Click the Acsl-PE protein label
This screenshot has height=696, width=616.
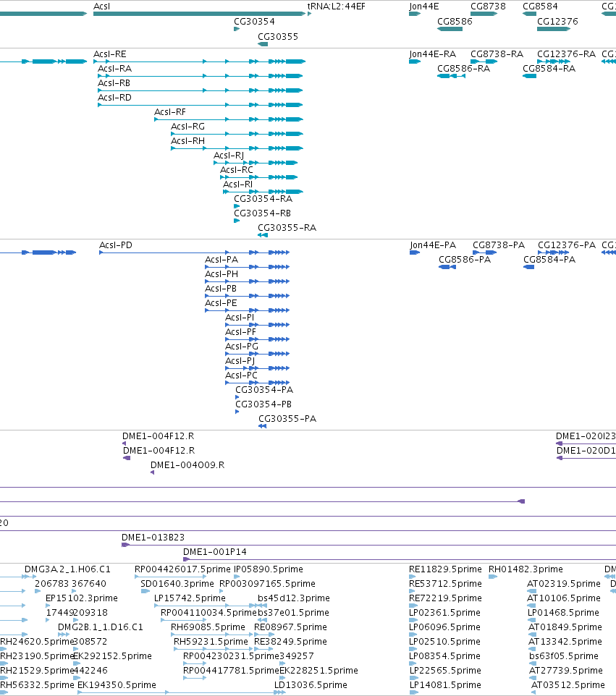[x=221, y=303]
